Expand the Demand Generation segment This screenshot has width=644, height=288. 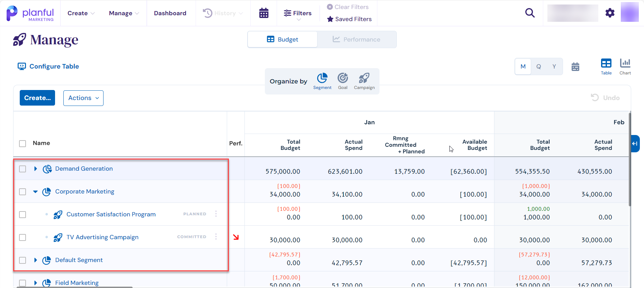(x=35, y=169)
